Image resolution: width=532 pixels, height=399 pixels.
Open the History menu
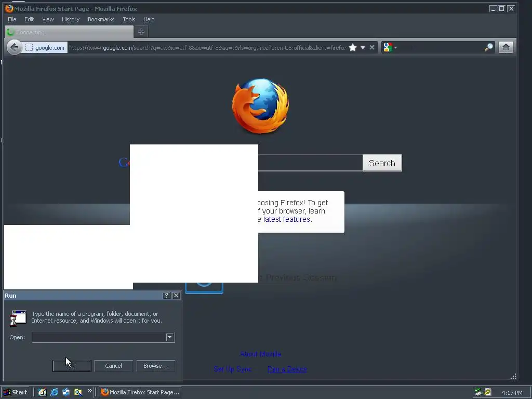(71, 19)
